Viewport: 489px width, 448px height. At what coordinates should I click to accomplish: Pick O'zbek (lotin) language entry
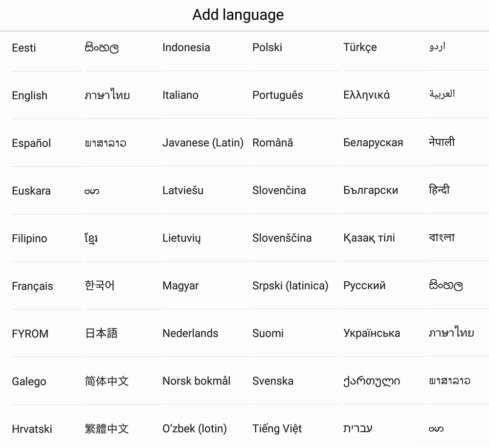coord(195,429)
